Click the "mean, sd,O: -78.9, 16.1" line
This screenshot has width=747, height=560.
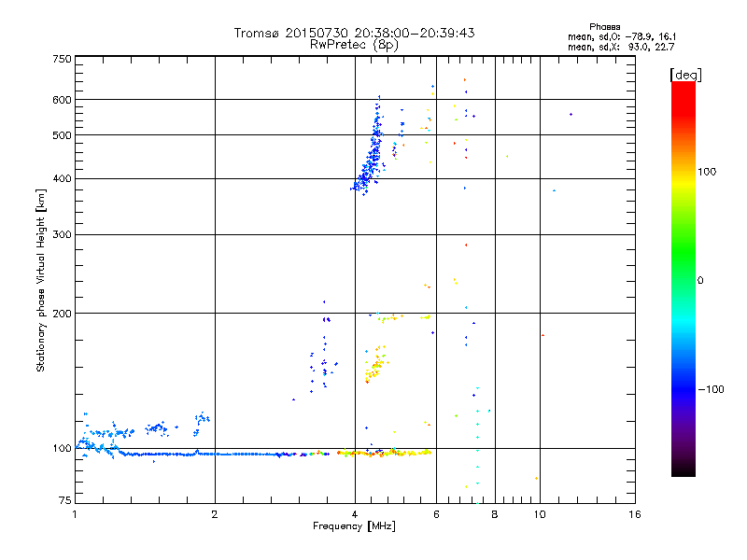(622, 36)
